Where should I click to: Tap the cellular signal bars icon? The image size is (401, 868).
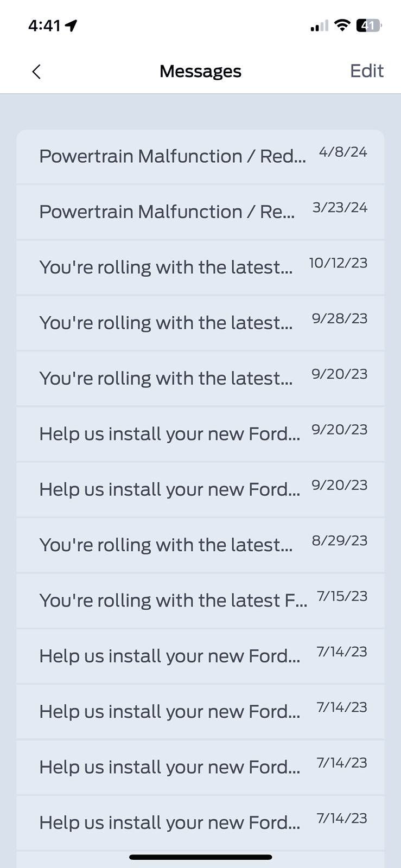coord(319,25)
